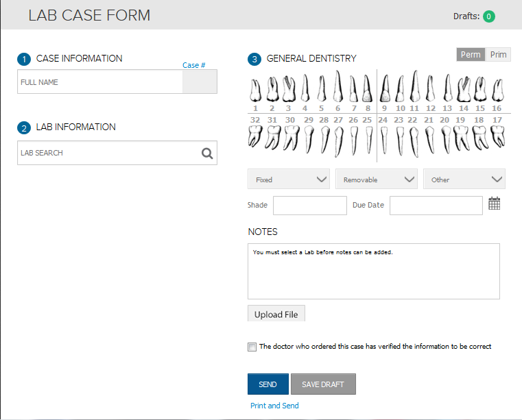Click tooth number 14 icon
Viewport: 522px width, 420px height.
(464, 89)
